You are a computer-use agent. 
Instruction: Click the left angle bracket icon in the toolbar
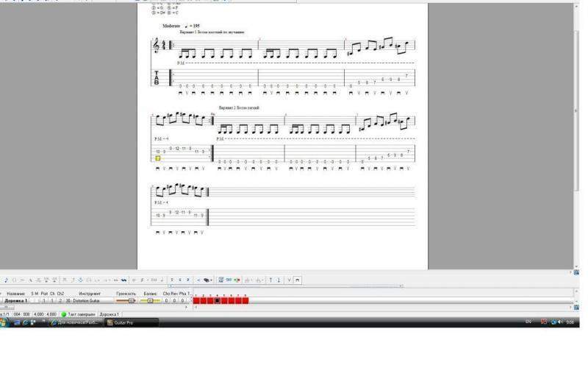(198, 280)
